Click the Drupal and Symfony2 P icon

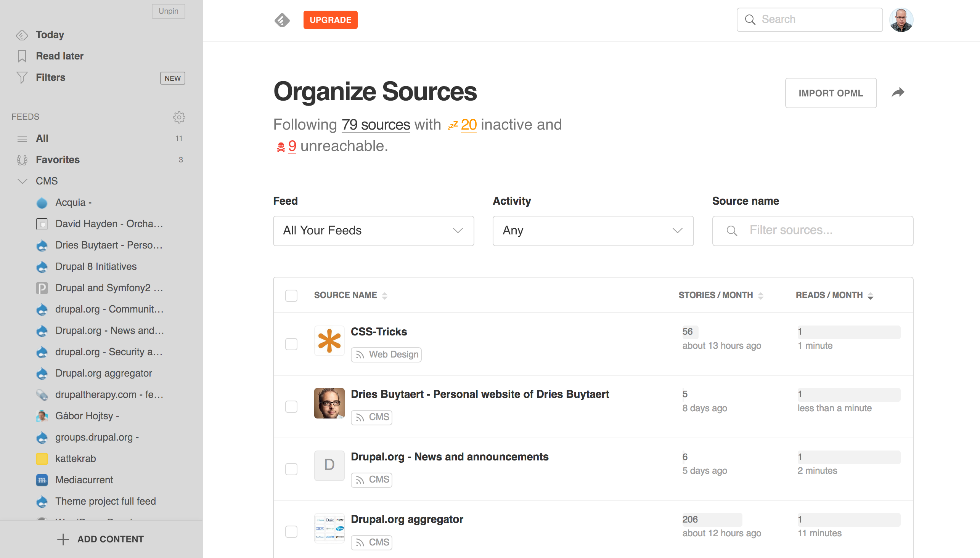coord(42,288)
